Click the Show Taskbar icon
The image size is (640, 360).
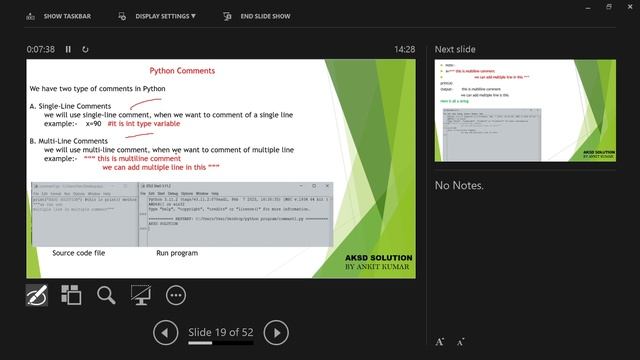click(x=30, y=16)
